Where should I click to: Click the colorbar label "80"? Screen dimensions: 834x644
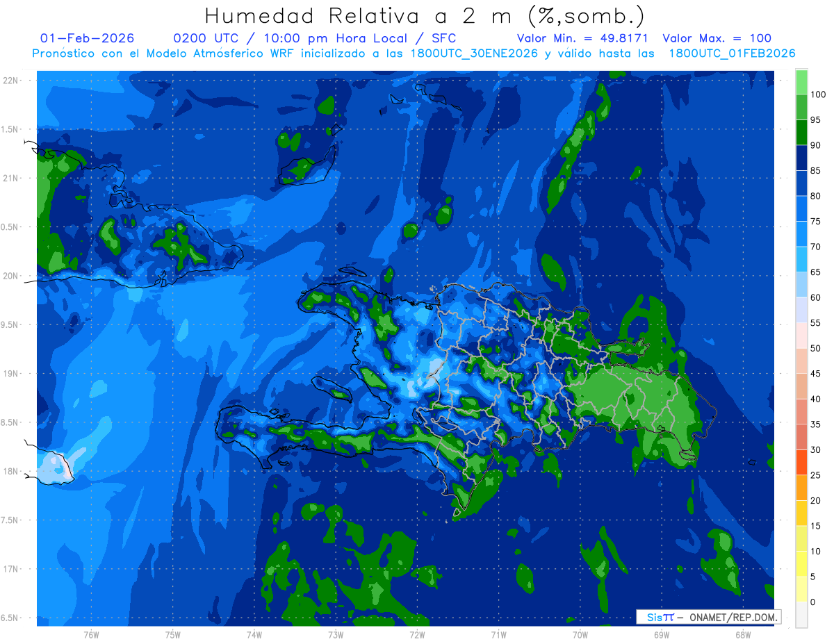point(815,196)
